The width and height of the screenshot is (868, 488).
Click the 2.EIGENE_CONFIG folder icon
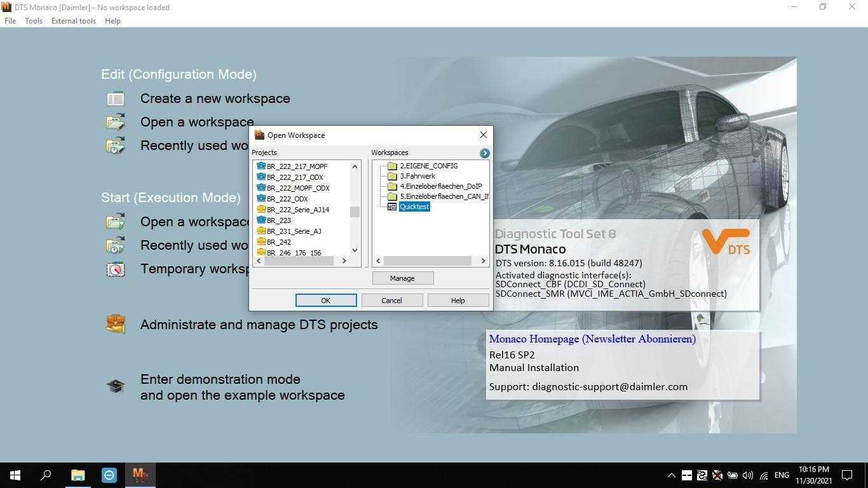(x=392, y=166)
